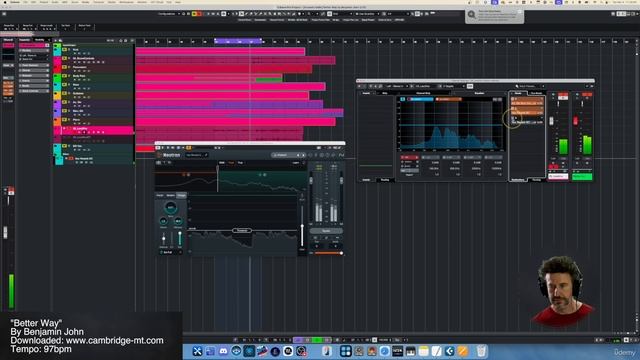Open the Cue Sends tab
The width and height of the screenshot is (640, 360).
click(536, 93)
